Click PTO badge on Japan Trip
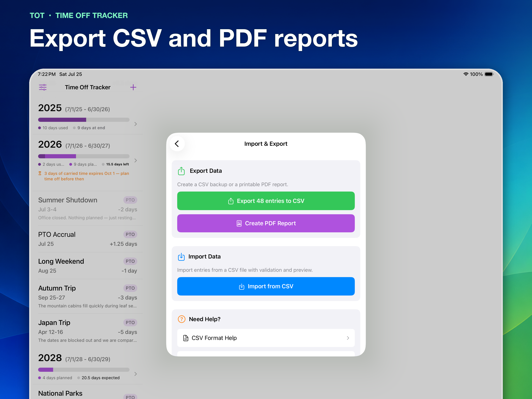This screenshot has width=532, height=399. pyautogui.click(x=130, y=322)
